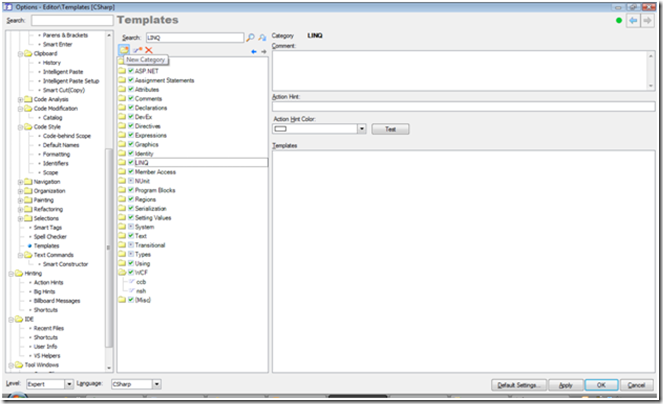Open the Level dropdown showing Expert
The image size is (663, 404).
(68, 384)
